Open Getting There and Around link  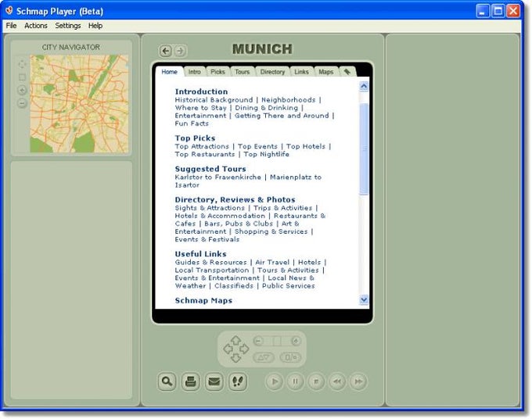click(282, 116)
